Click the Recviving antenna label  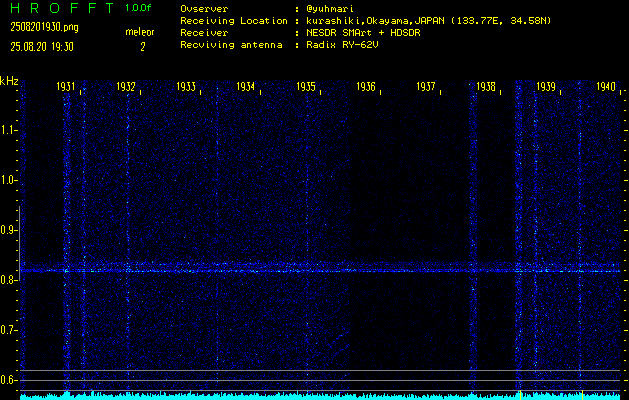231,45
